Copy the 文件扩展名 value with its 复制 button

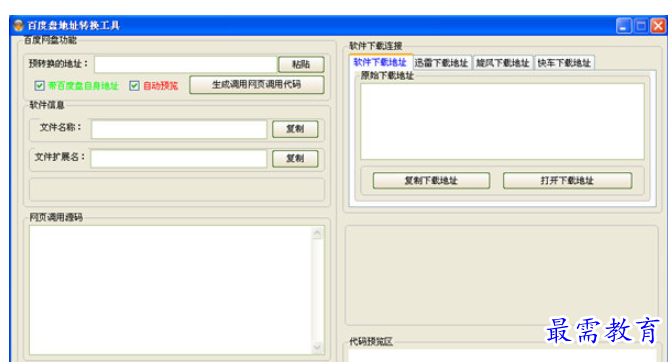295,158
